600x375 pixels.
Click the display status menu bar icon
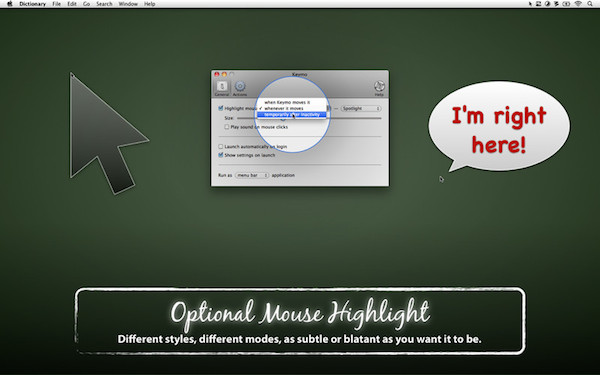(538, 4)
